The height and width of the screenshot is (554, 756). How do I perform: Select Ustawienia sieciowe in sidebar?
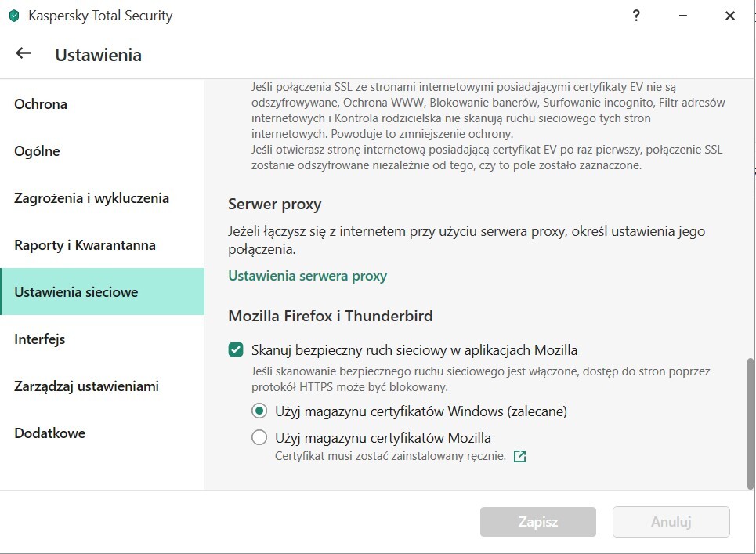click(x=76, y=292)
